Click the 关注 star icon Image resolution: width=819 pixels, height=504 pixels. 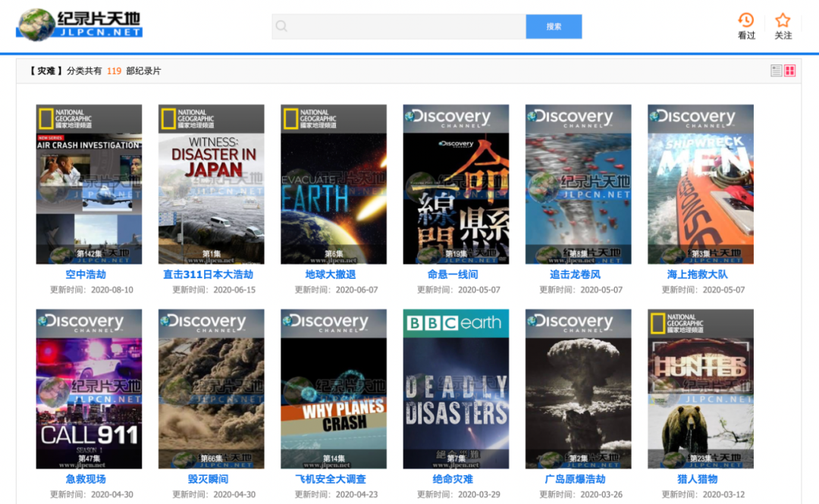[x=783, y=20]
